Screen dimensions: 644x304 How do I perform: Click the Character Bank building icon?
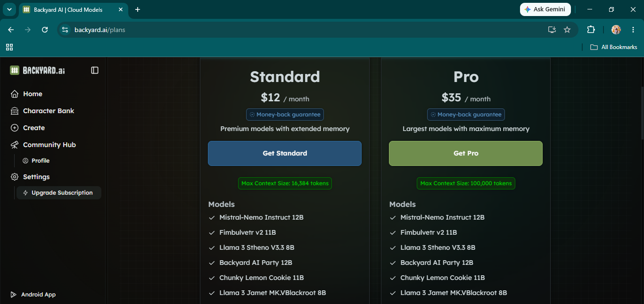point(15,111)
